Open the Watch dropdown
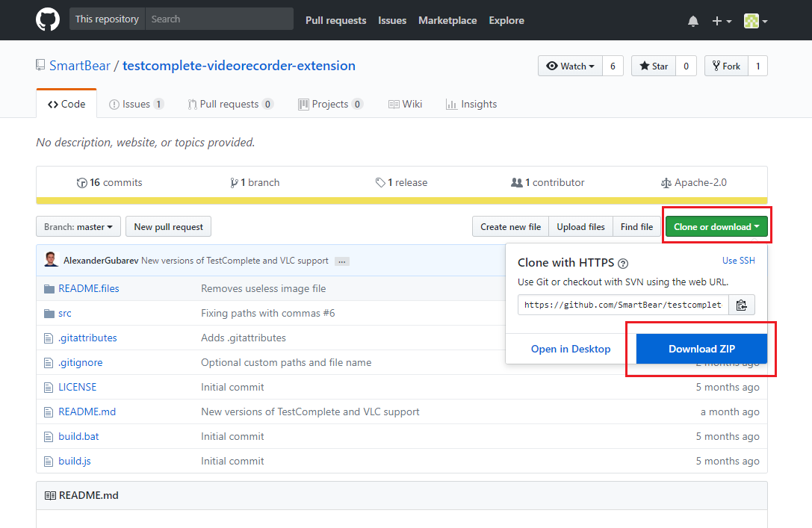Screen dimensions: 812x528 [x=570, y=66]
